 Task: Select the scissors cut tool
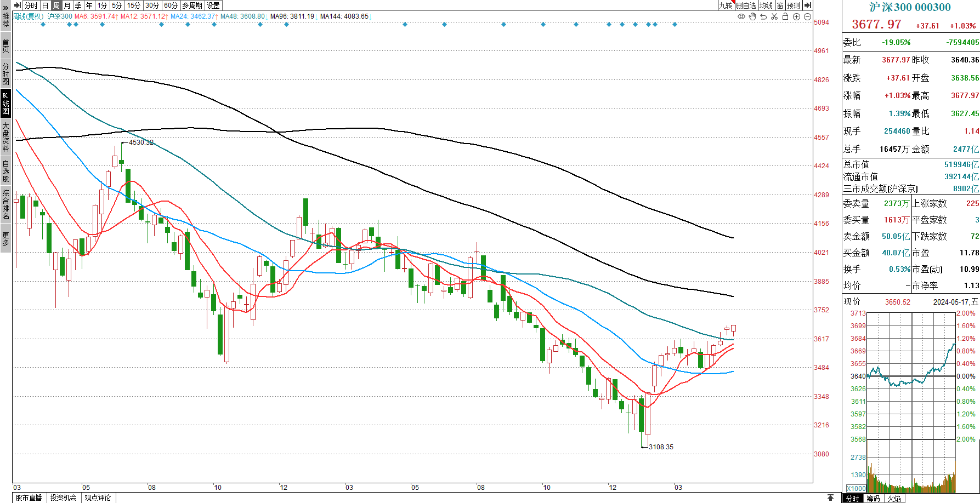[774, 17]
